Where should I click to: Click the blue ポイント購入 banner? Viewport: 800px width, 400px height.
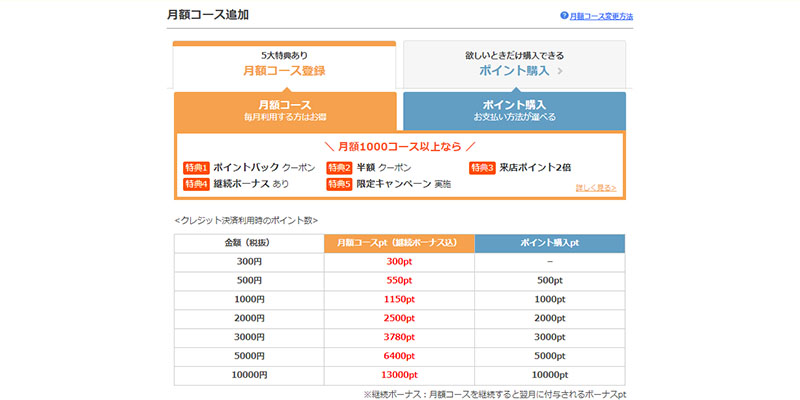[514, 110]
